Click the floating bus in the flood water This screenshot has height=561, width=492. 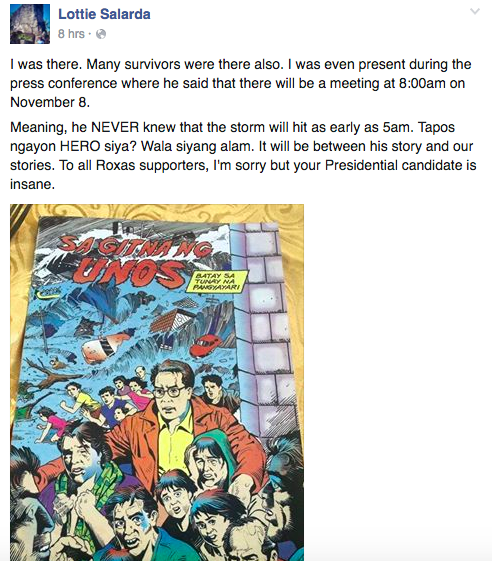(106, 346)
